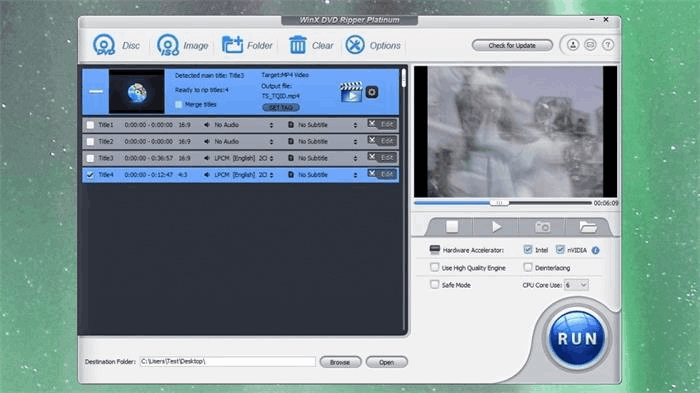Screen dimensions: 700x393
Task: Click the "00:06:09" preview time text
Action: tap(606, 203)
